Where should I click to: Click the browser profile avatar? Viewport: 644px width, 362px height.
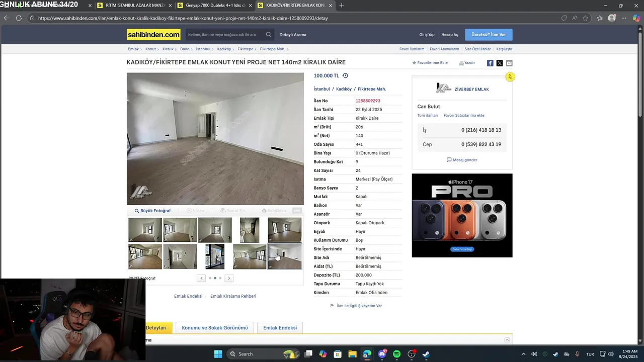[x=612, y=18]
